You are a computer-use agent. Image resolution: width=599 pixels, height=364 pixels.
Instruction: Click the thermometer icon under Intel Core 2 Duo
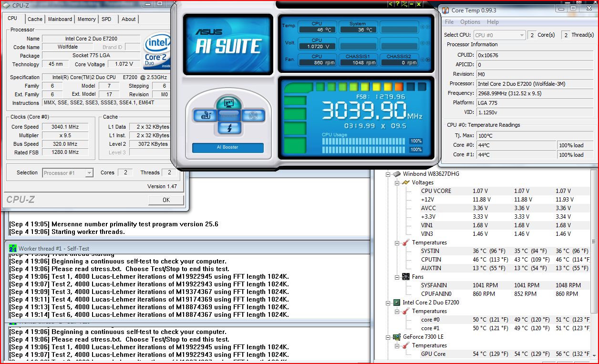(x=406, y=311)
